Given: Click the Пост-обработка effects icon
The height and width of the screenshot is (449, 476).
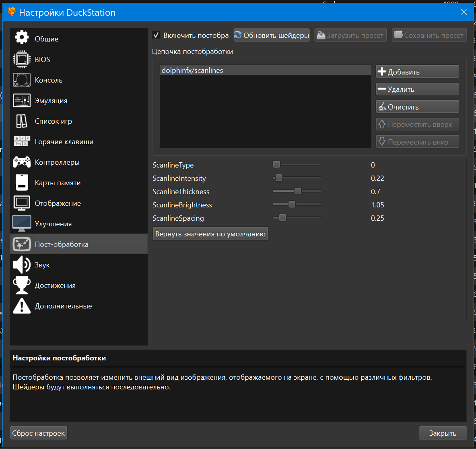Looking at the screenshot, I should tap(22, 244).
